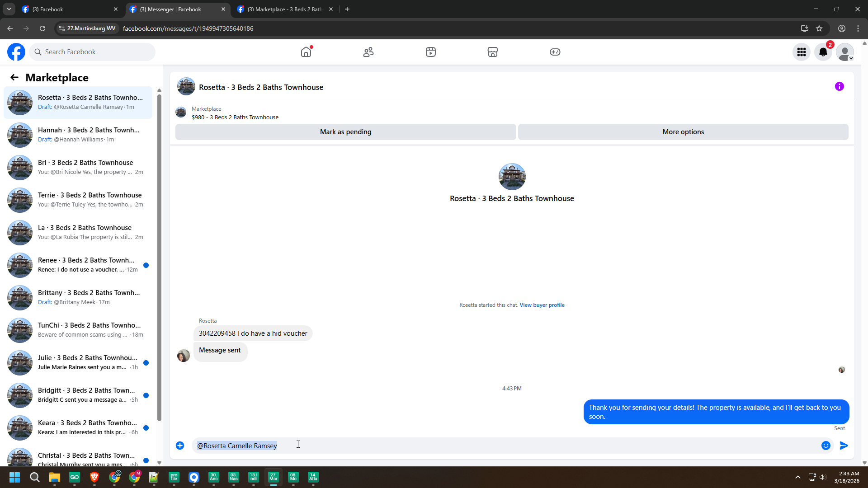Open TunChi townhouse conversation
This screenshot has height=488, width=868.
coord(78,330)
